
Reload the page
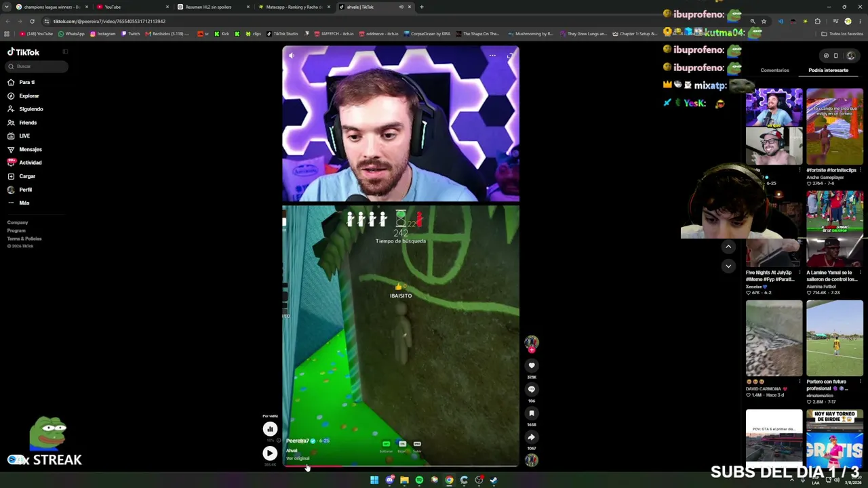(32, 21)
